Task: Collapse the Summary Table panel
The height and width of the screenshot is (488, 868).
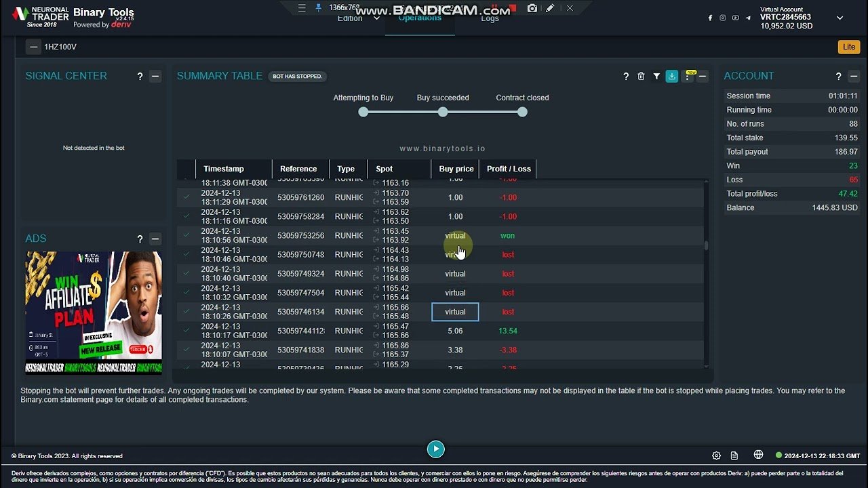Action: click(703, 77)
